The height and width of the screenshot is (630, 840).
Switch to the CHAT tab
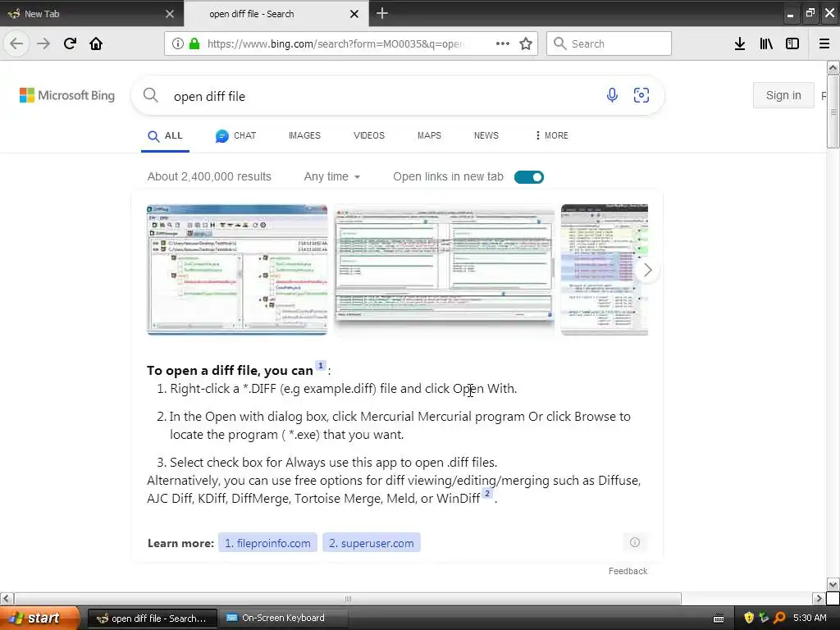pos(235,135)
